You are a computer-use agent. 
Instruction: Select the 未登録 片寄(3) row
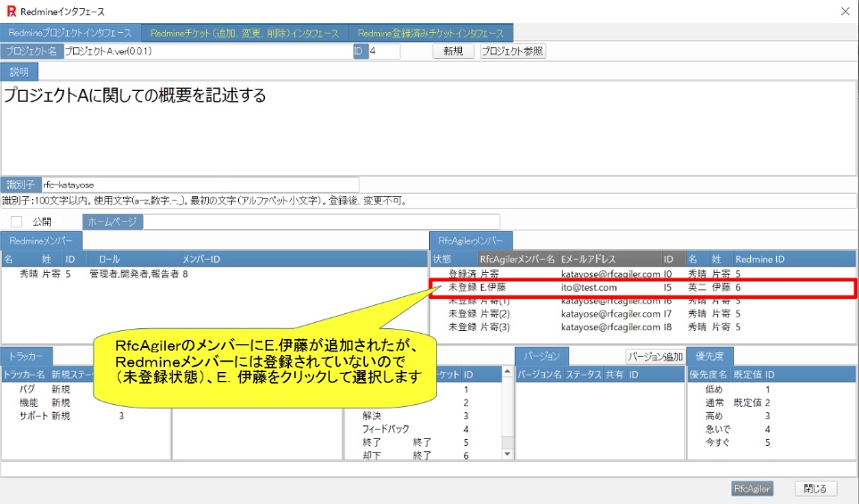(642, 327)
